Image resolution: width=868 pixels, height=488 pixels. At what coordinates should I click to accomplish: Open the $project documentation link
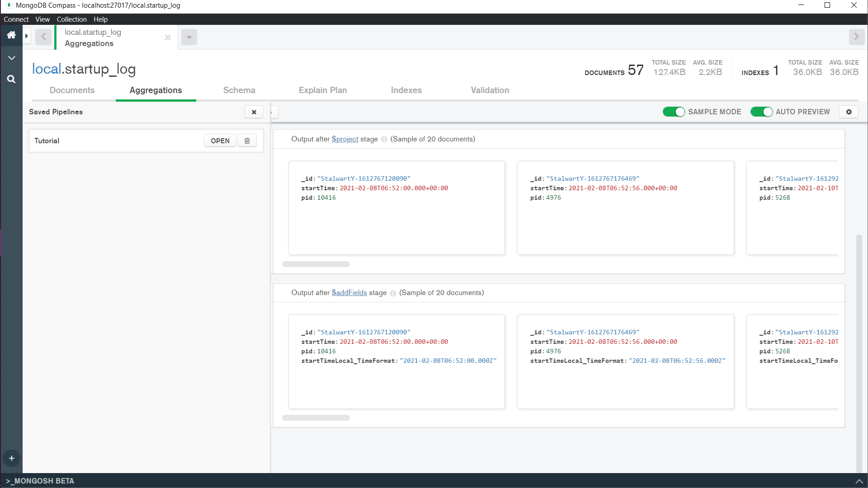point(345,139)
